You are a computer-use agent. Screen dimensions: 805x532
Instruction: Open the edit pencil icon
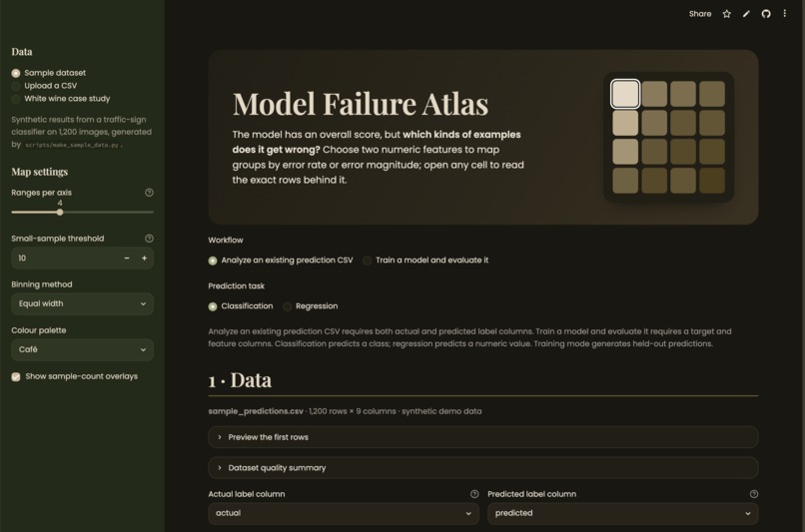click(x=746, y=14)
